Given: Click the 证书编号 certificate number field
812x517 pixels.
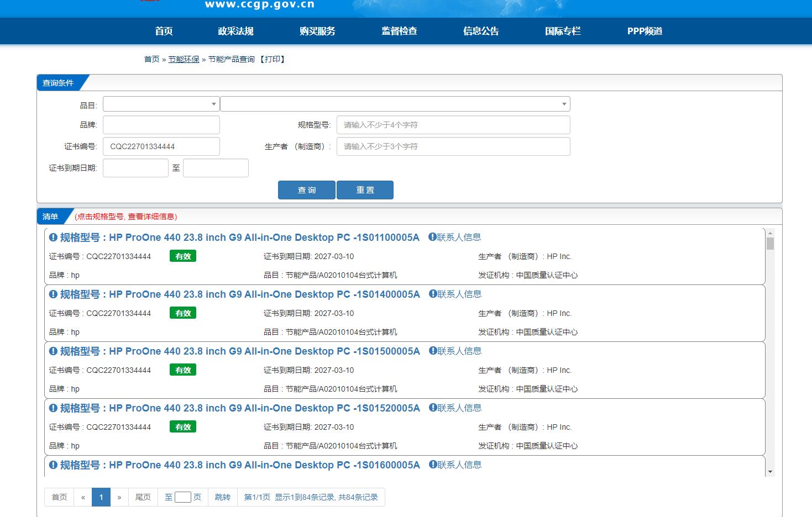Looking at the screenshot, I should point(161,146).
